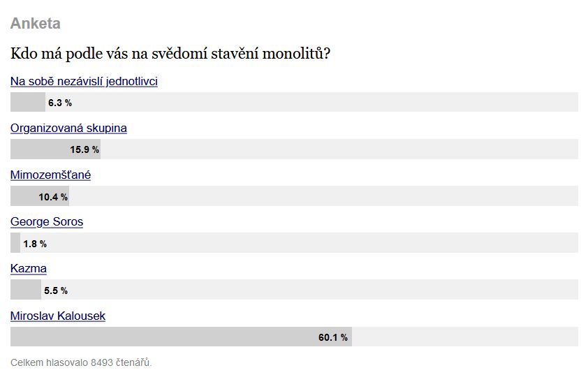Click the total votes text 8493 čtenářů

tap(81, 362)
